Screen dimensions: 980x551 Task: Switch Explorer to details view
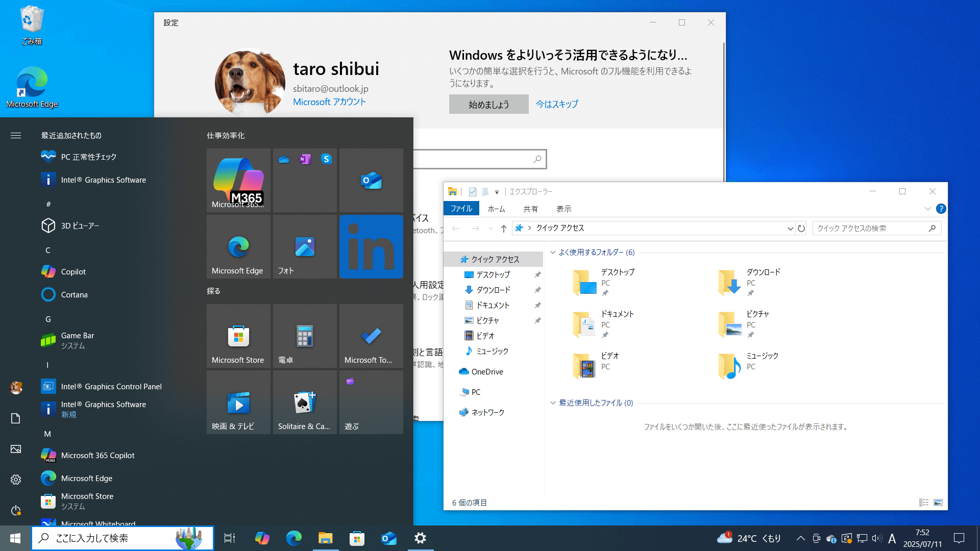[924, 503]
